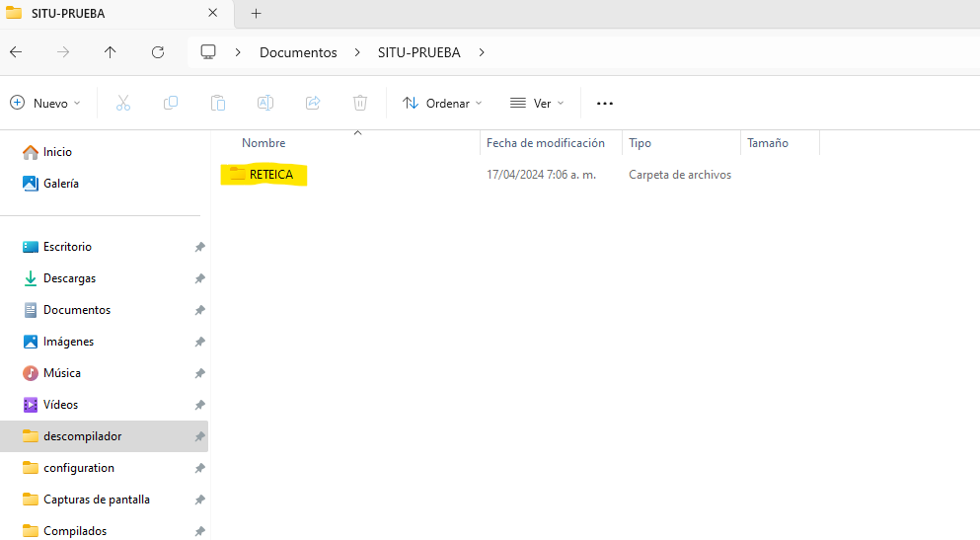Click the Paste clipboard icon

point(218,103)
